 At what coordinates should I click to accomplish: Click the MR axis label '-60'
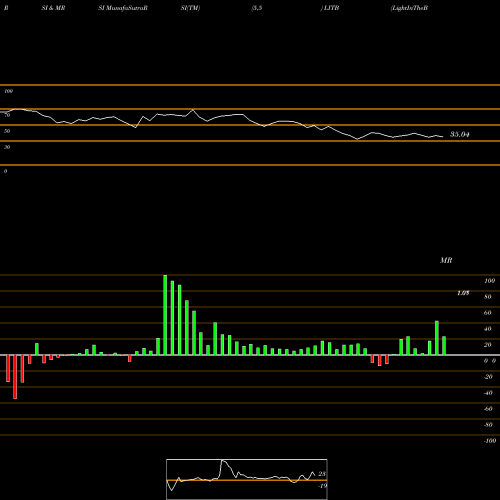(488, 409)
